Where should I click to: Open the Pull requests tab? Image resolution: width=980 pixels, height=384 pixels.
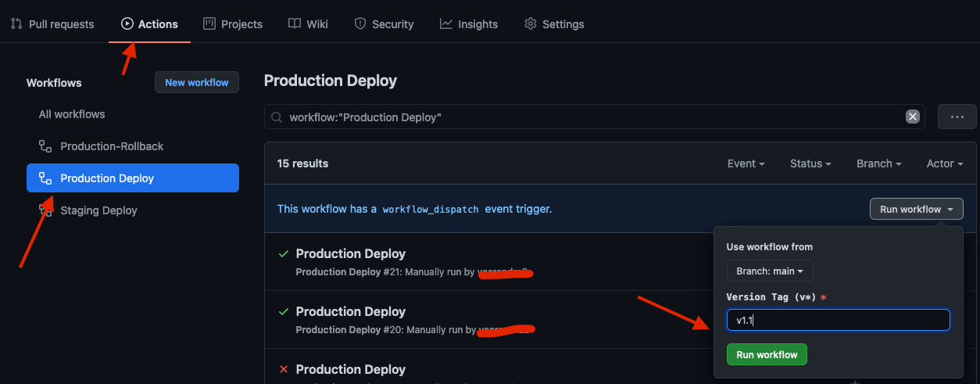pyautogui.click(x=52, y=24)
